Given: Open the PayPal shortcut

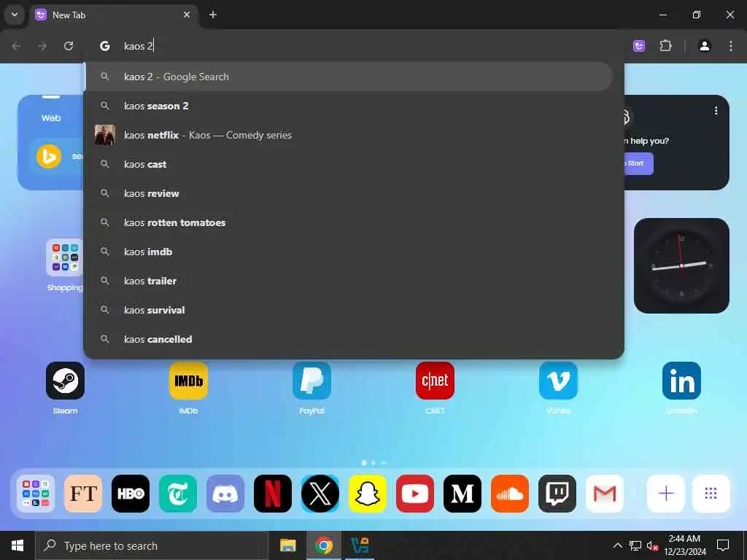Looking at the screenshot, I should [x=312, y=381].
